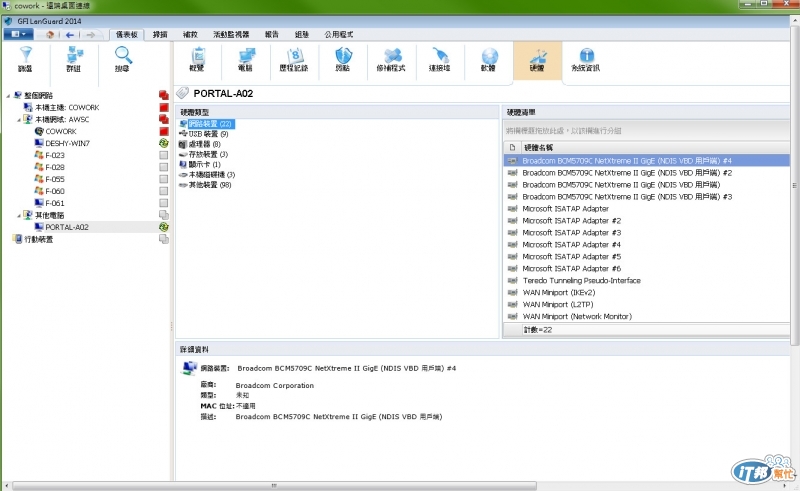The width and height of the screenshot is (800, 491).
Task: Collapse the local domain AWSC node
Action: click(19, 120)
